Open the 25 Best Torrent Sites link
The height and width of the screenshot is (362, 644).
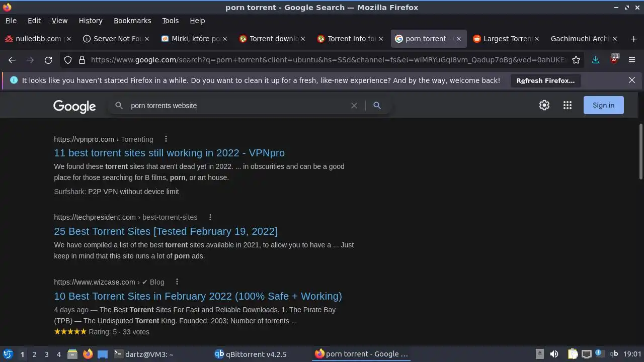coord(166,231)
